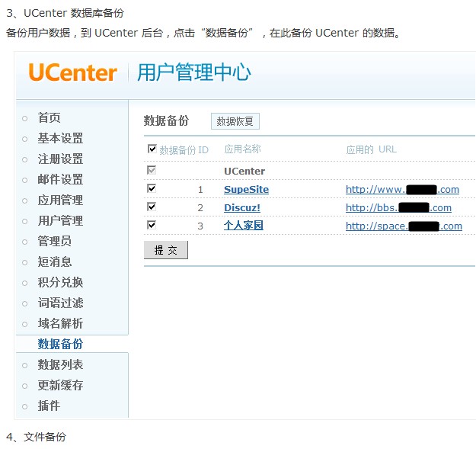This screenshot has width=476, height=449.
Task: Click the heading 3、UCenter 数据库备份
Action: coord(65,13)
